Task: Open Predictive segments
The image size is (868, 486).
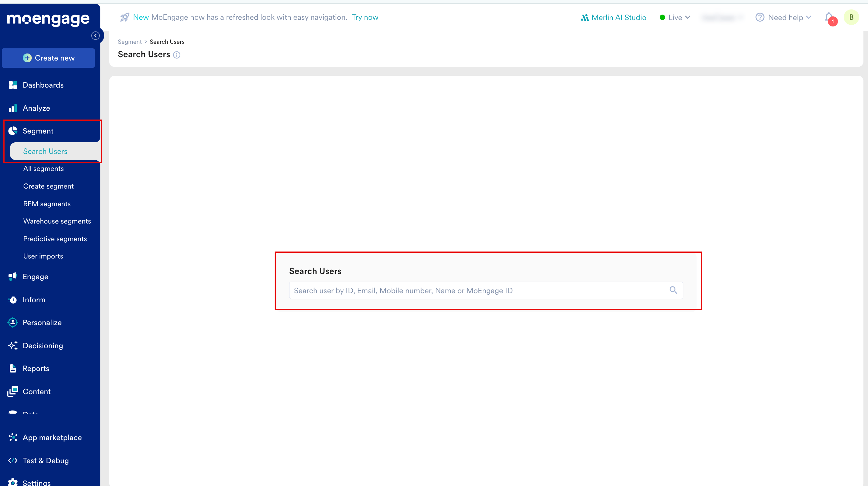Action: [x=55, y=239]
